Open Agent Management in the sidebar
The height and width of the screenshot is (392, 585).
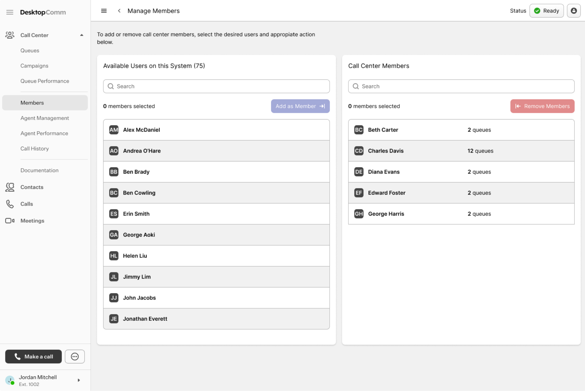coord(45,118)
